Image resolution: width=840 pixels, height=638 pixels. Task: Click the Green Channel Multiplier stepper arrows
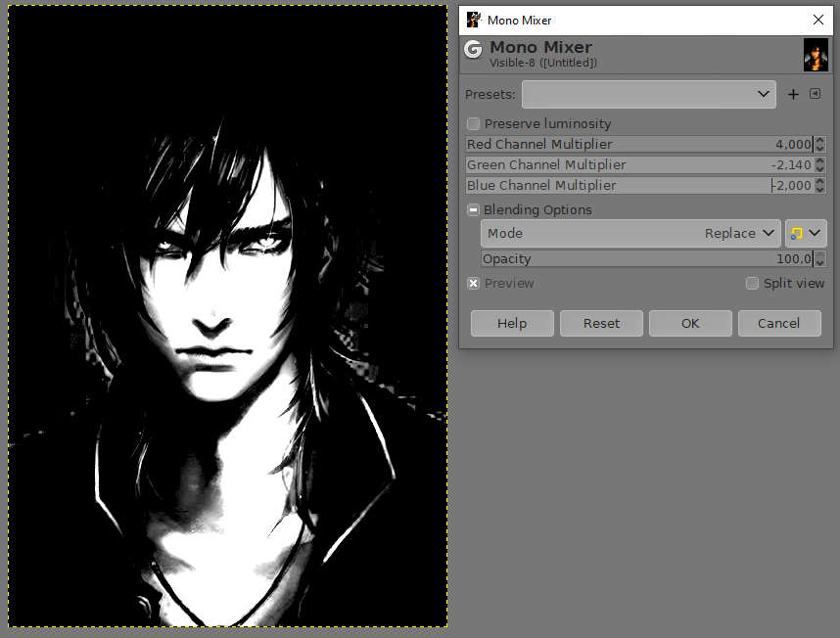click(x=819, y=165)
